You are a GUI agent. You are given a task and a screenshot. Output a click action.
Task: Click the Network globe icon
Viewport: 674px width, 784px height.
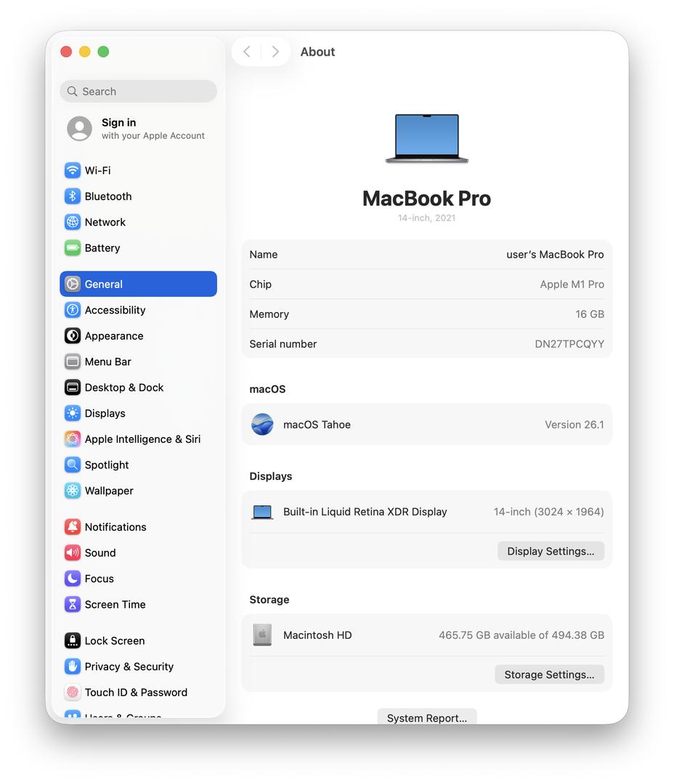(73, 222)
